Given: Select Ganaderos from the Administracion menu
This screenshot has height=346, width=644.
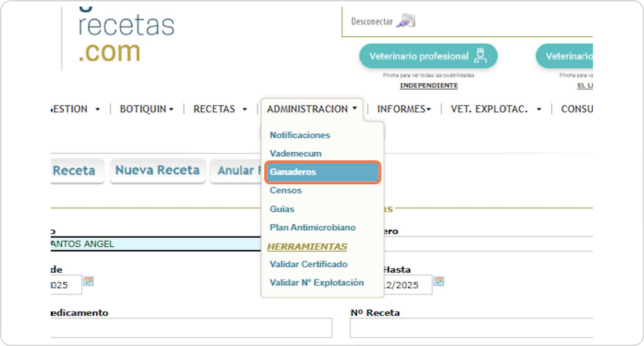Looking at the screenshot, I should click(322, 172).
